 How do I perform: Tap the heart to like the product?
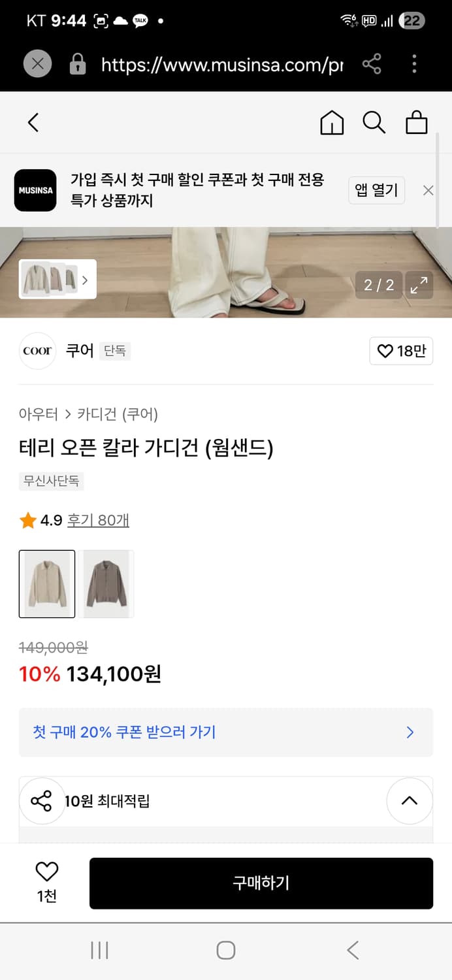tap(401, 351)
